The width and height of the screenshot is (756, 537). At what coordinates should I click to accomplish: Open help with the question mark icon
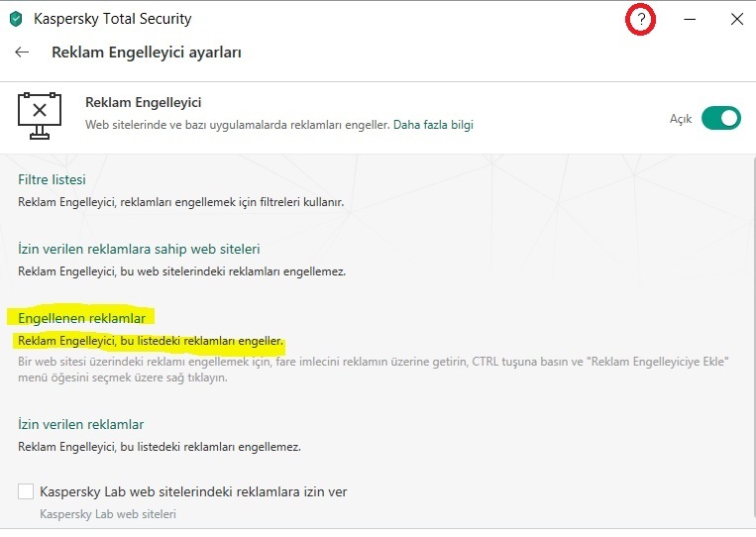coord(641,19)
